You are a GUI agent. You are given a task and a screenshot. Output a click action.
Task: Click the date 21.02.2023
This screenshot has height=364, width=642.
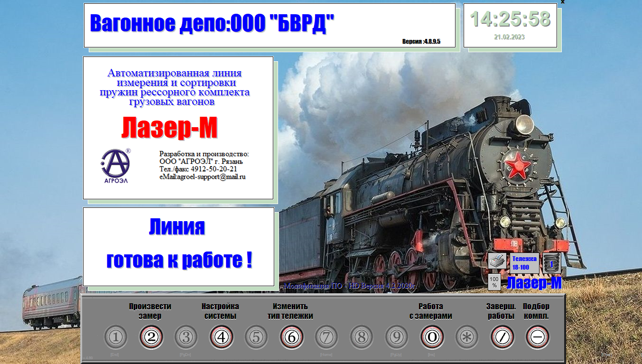[510, 37]
